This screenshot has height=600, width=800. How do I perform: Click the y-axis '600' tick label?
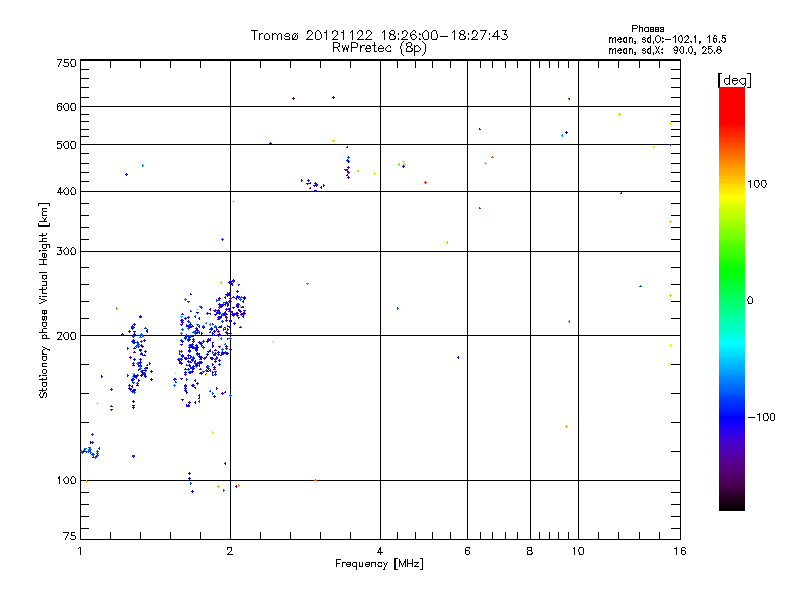click(66, 107)
